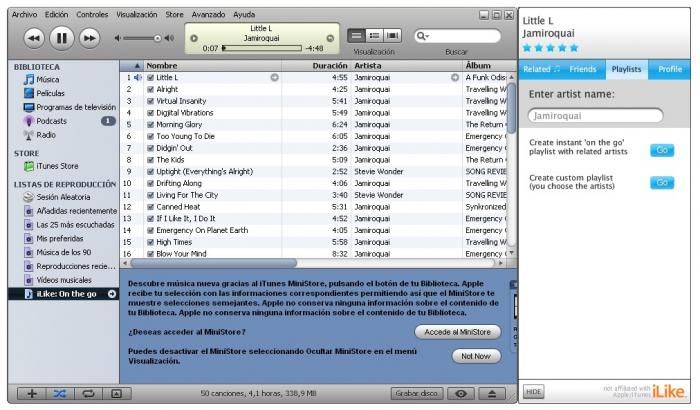Screen dimensions: 700x410
Task: Uncheck the song Virtual Insanity
Action: pyautogui.click(x=150, y=101)
